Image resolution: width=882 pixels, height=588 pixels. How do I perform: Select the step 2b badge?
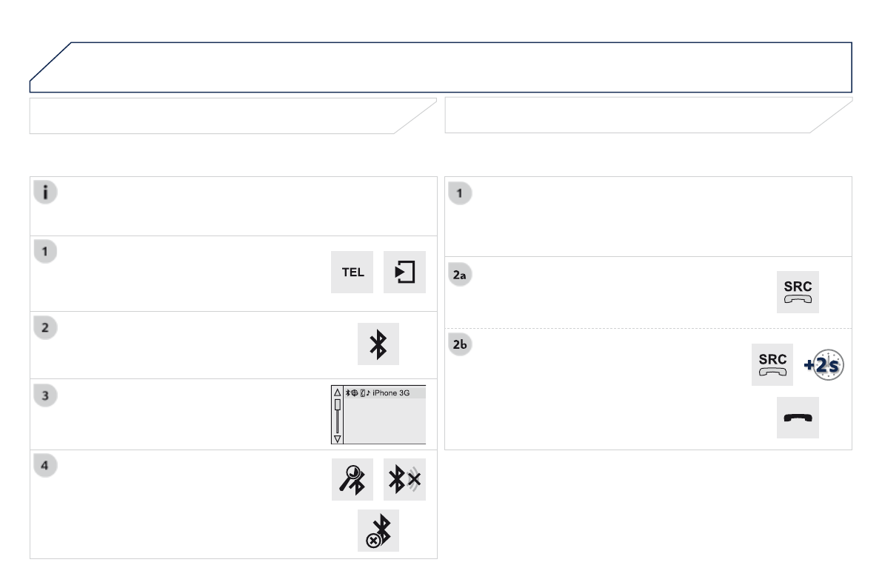pos(460,344)
